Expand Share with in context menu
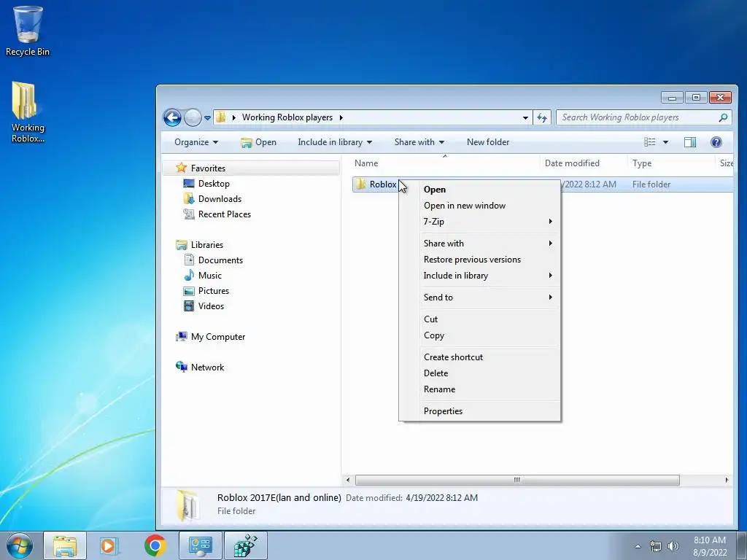This screenshot has height=560, width=747. (480, 244)
